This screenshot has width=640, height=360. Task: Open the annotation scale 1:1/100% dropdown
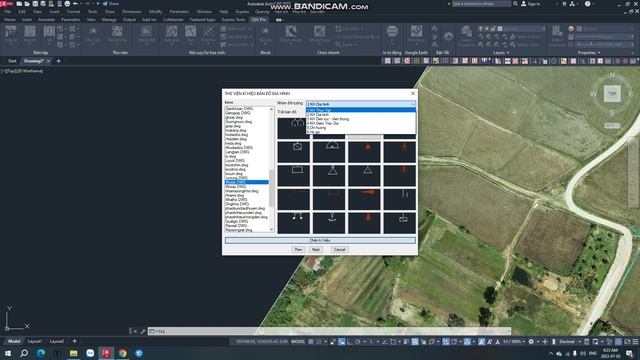513,342
